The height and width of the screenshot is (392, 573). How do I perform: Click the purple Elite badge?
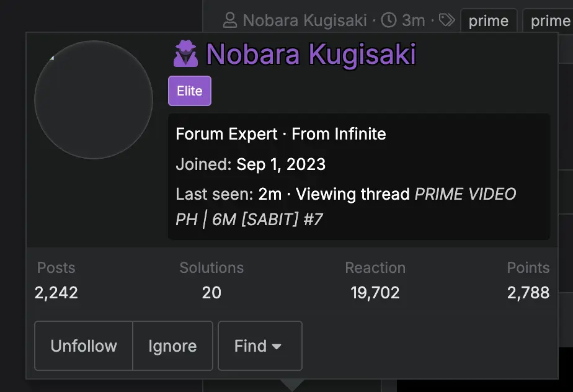(x=190, y=91)
